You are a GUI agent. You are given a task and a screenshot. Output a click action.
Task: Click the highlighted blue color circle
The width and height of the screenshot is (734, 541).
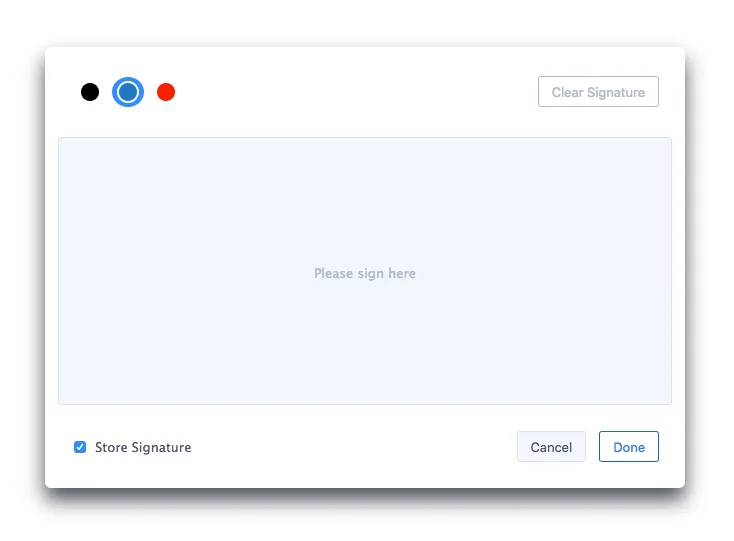[128, 92]
